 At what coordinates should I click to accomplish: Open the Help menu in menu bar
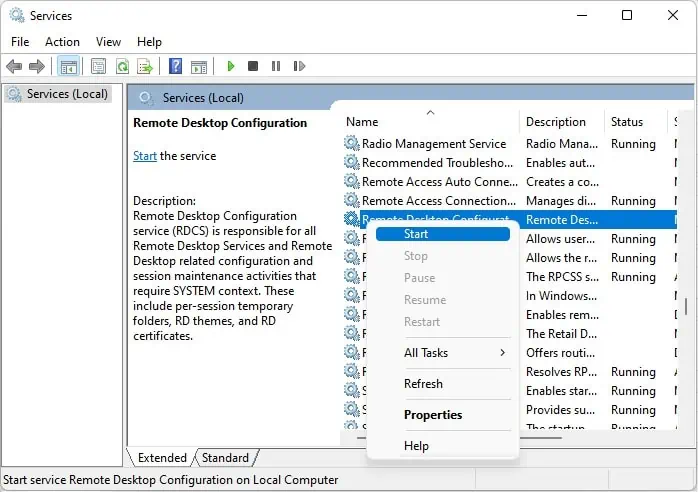tap(149, 42)
